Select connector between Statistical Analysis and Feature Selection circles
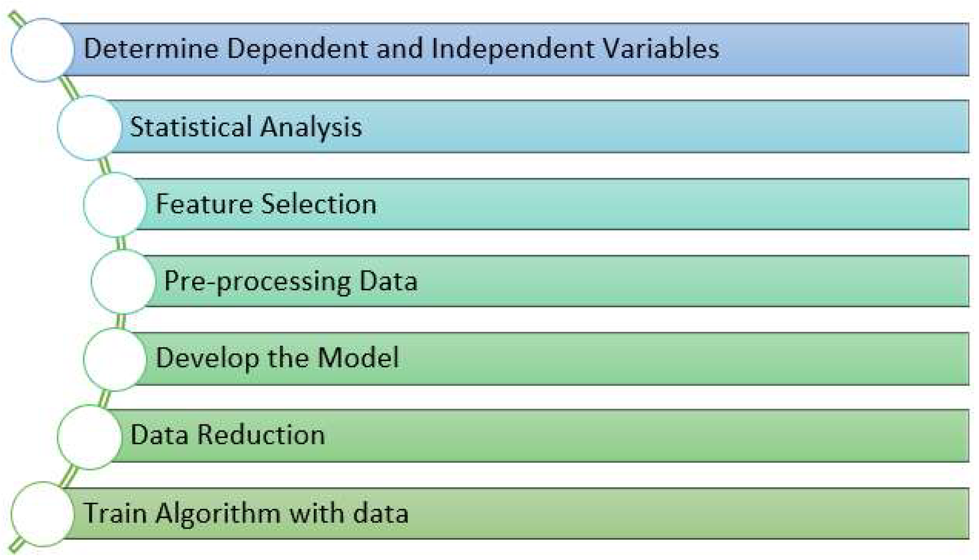Viewport: 979px width, 560px height. pyautogui.click(x=105, y=166)
